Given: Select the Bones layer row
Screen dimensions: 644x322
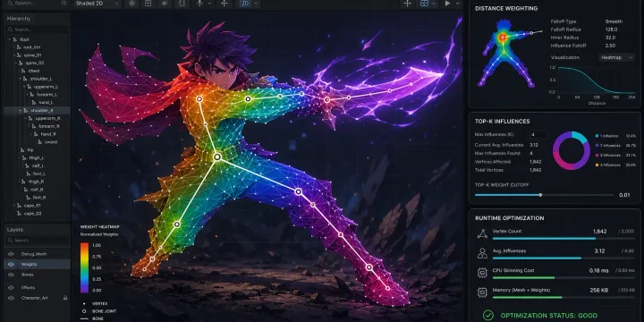Looking at the screenshot, I should coord(37,275).
